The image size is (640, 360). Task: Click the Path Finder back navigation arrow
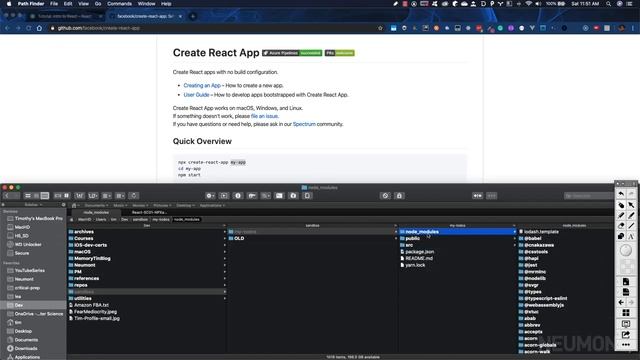[7, 196]
